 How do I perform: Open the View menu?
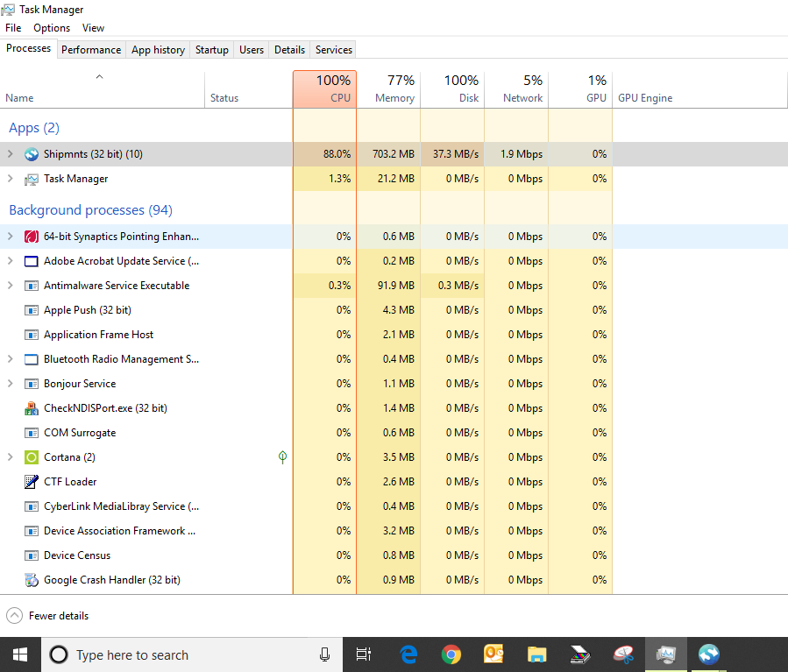(93, 28)
